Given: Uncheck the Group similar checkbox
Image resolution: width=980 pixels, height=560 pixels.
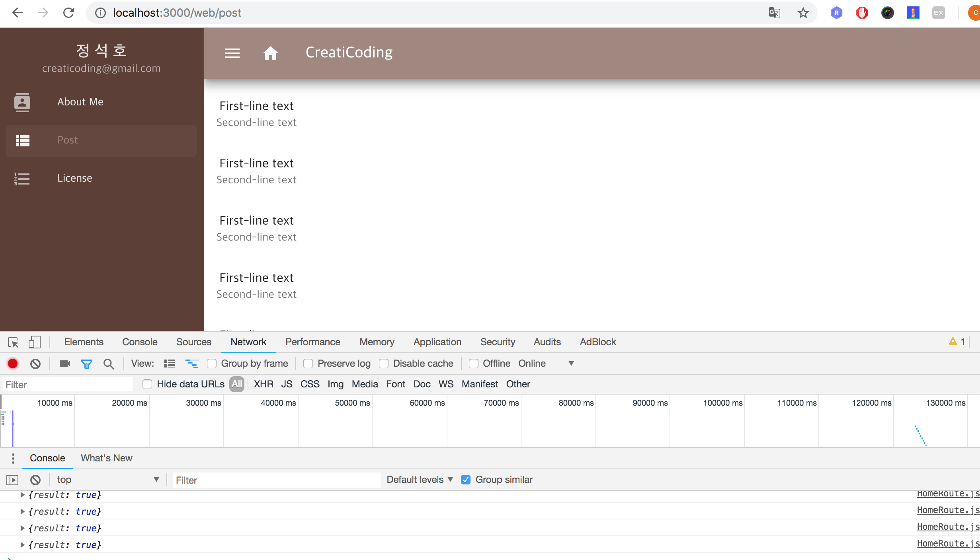Looking at the screenshot, I should [465, 479].
